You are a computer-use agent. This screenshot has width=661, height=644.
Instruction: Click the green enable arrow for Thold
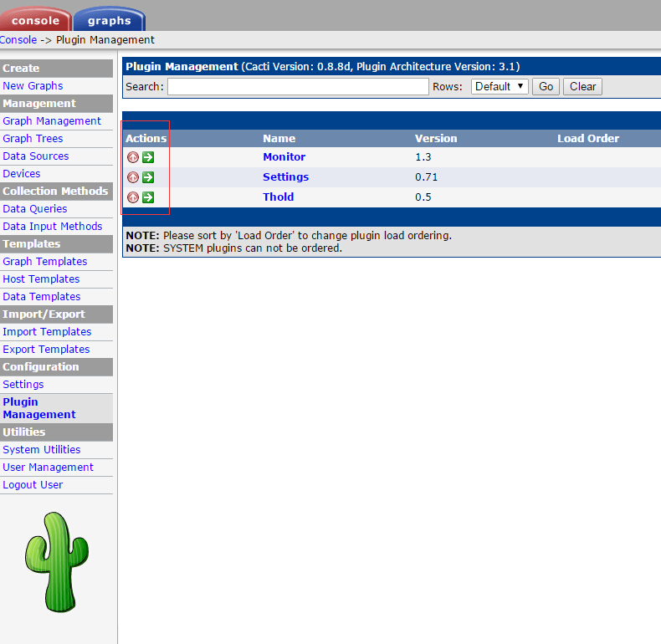[x=148, y=197]
